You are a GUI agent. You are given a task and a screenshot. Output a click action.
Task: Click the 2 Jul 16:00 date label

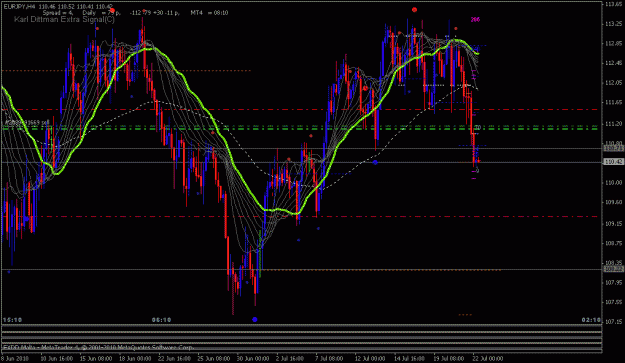coord(291,359)
